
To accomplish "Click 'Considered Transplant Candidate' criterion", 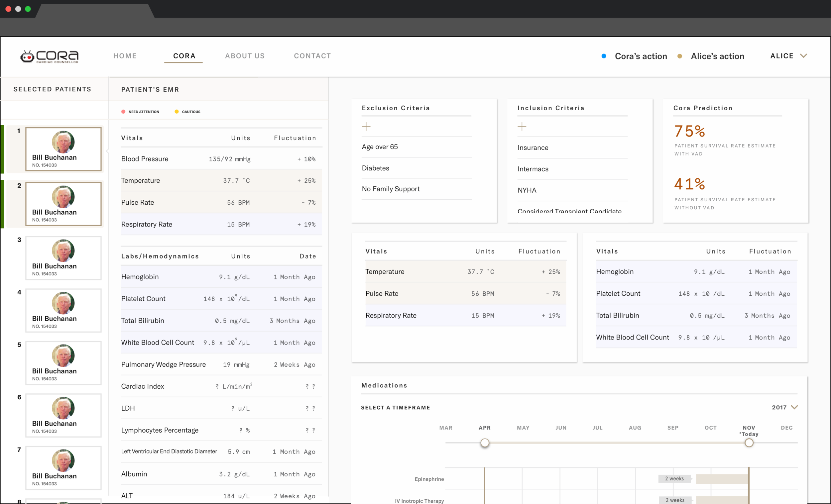I will (569, 211).
